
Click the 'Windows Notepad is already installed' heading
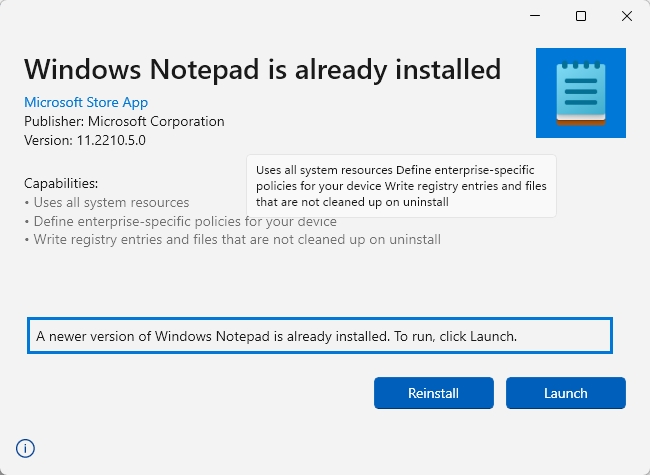pyautogui.click(x=263, y=69)
